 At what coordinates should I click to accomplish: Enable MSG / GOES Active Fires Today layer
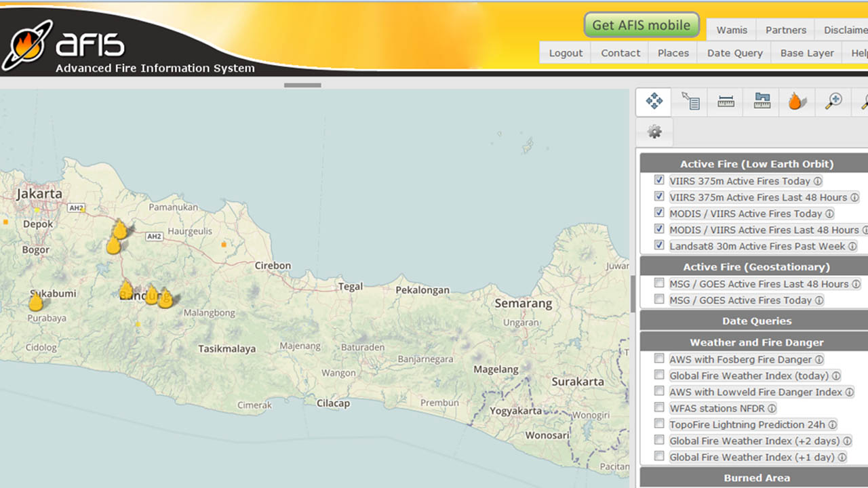pos(659,300)
